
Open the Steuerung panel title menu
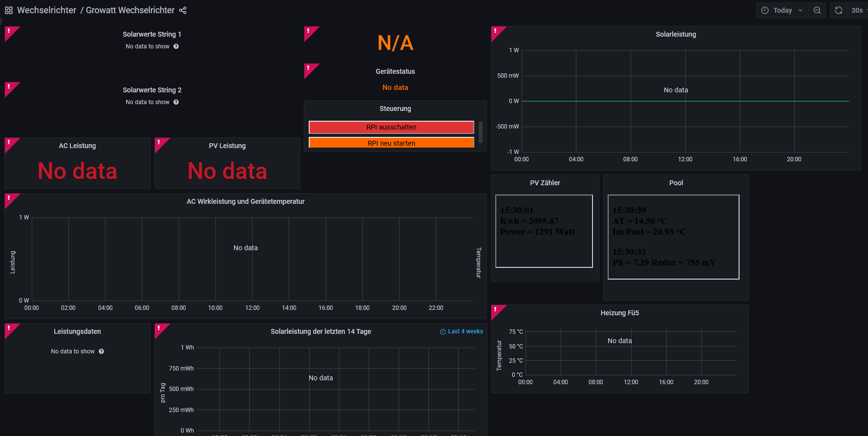click(395, 109)
